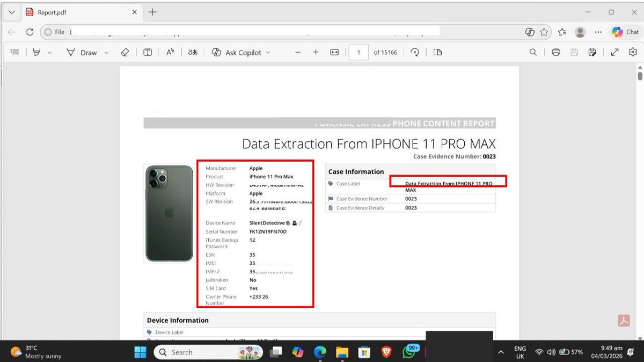Open a new tab

pyautogui.click(x=153, y=12)
